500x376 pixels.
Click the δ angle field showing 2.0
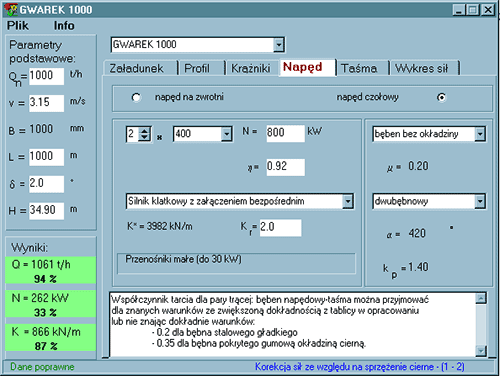coord(46,184)
